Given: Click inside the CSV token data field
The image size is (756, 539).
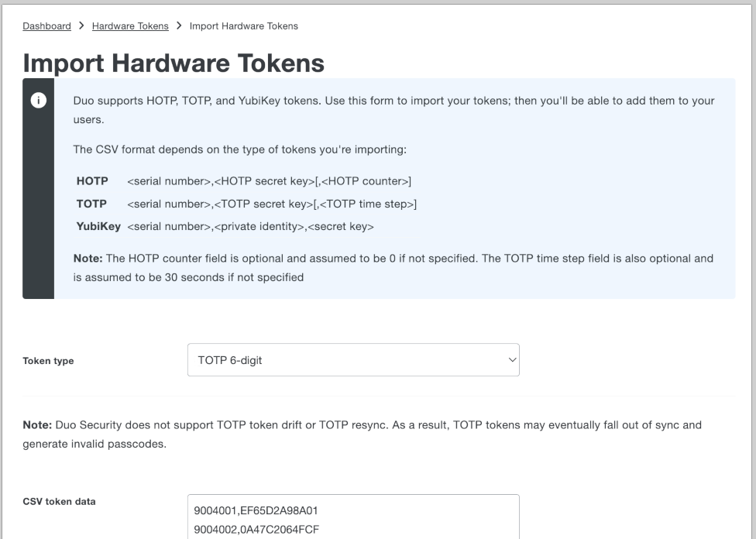Looking at the screenshot, I should coord(353,517).
